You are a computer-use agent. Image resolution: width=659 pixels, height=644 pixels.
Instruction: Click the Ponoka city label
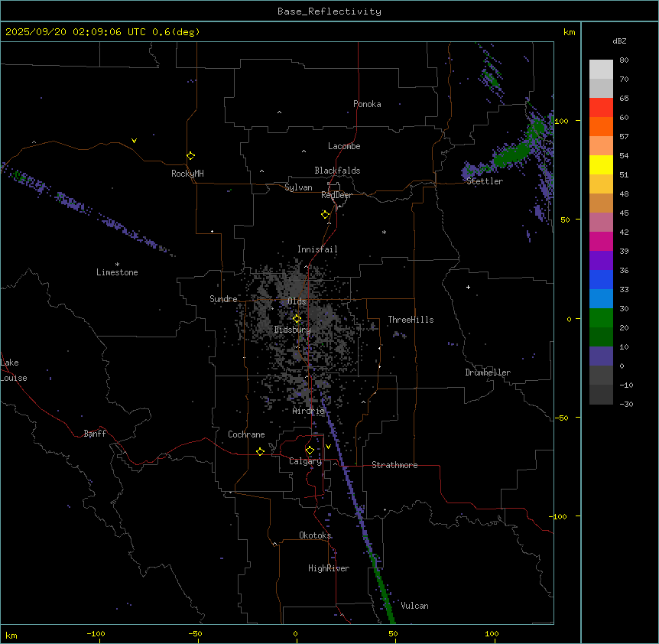[367, 104]
